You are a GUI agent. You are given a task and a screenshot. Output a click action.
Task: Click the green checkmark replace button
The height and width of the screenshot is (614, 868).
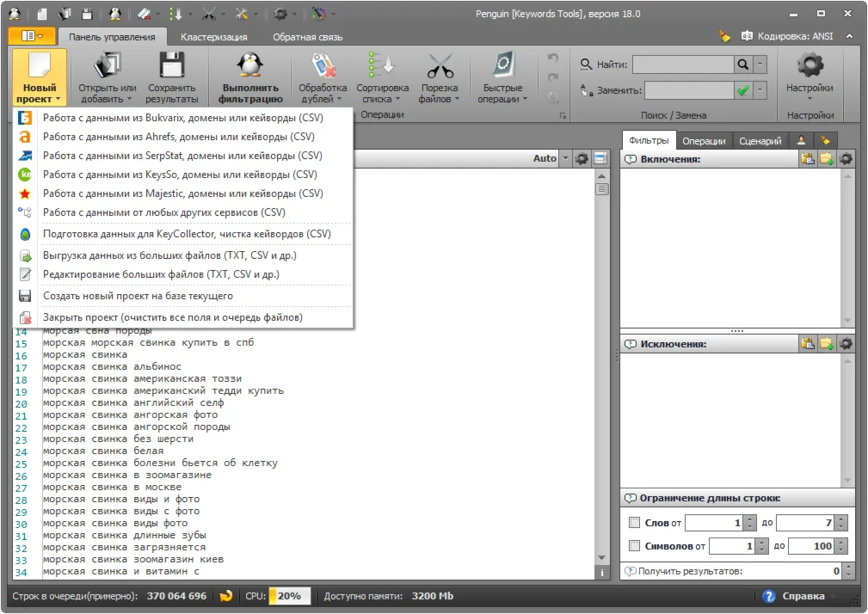pos(742,90)
